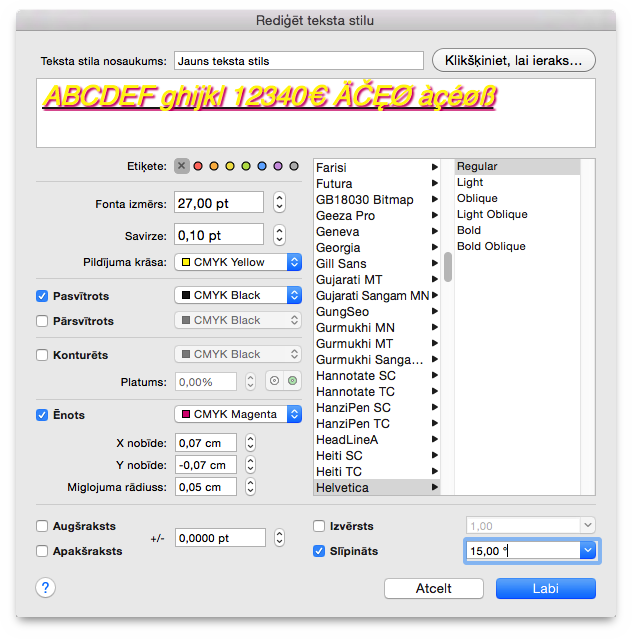Click the font list scrollbar thumb
Screen dimensions: 632x639
(x=448, y=267)
